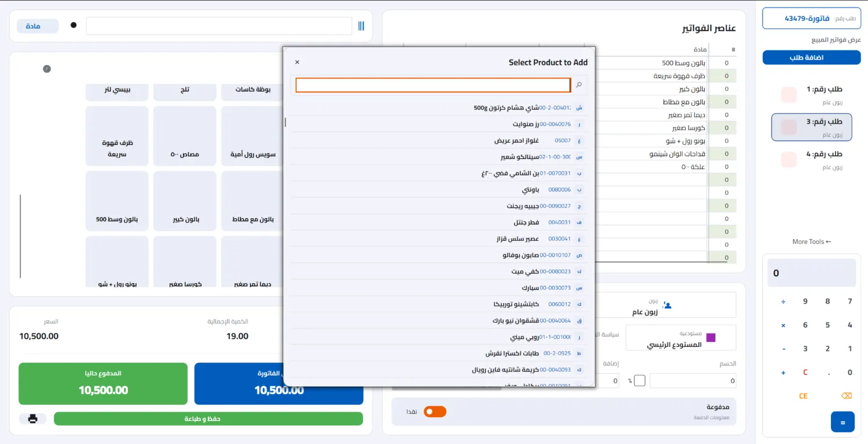Select order طلب رقم: 3 in sidebar

[x=811, y=127]
